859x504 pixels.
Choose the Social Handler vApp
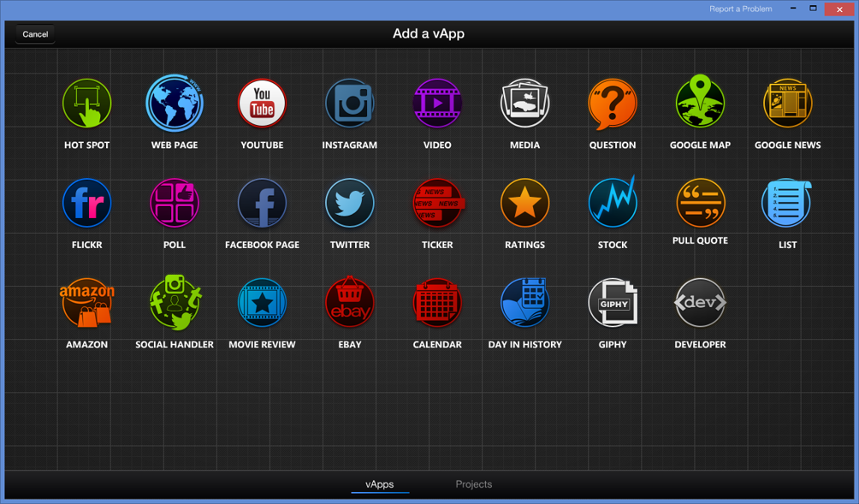[175, 303]
